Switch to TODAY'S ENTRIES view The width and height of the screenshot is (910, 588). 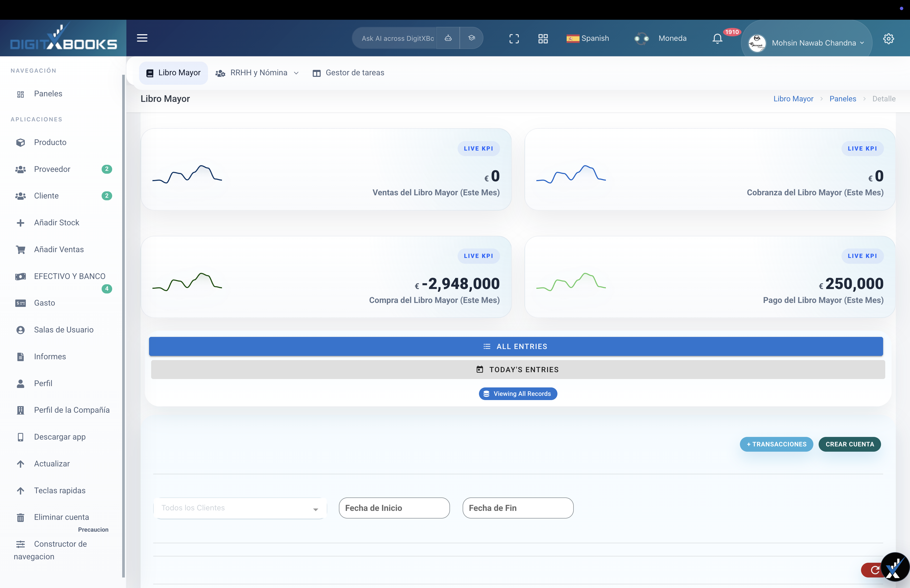[517, 369]
